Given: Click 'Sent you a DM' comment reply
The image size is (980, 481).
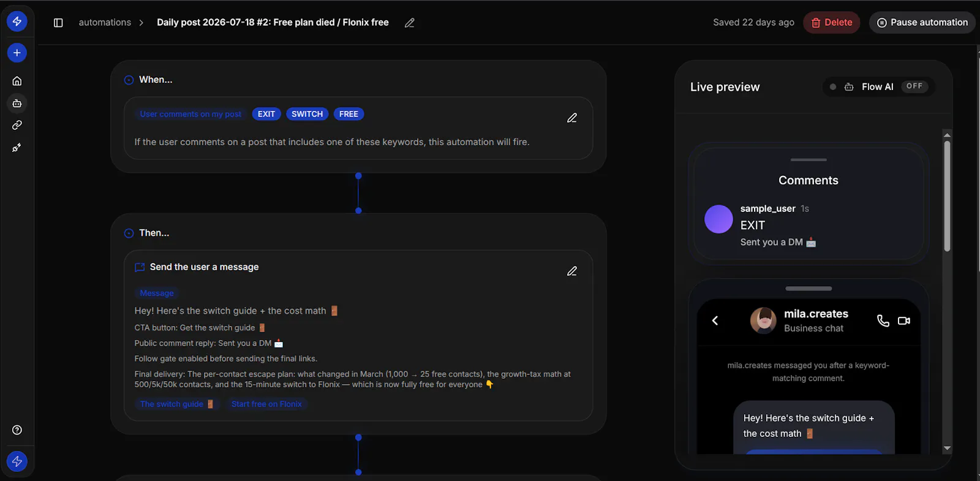Looking at the screenshot, I should [x=778, y=242].
